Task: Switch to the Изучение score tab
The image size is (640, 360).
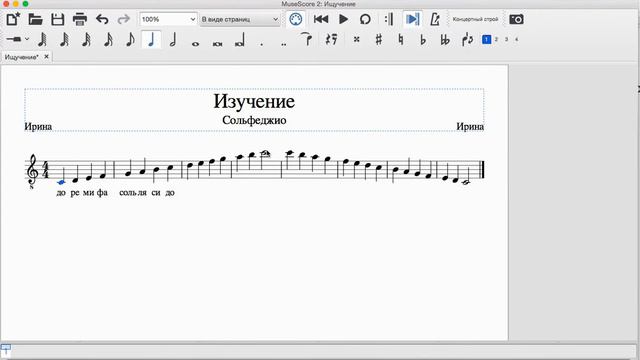Action: coord(22,57)
